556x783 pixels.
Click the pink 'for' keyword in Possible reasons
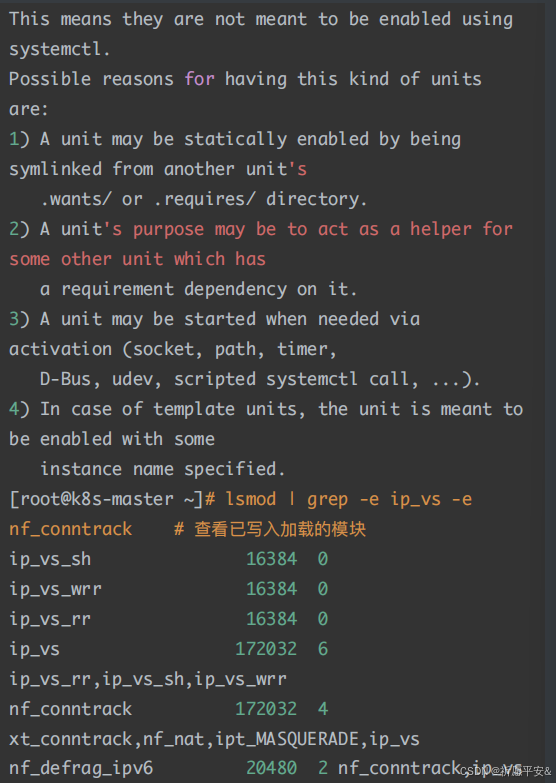(x=199, y=79)
